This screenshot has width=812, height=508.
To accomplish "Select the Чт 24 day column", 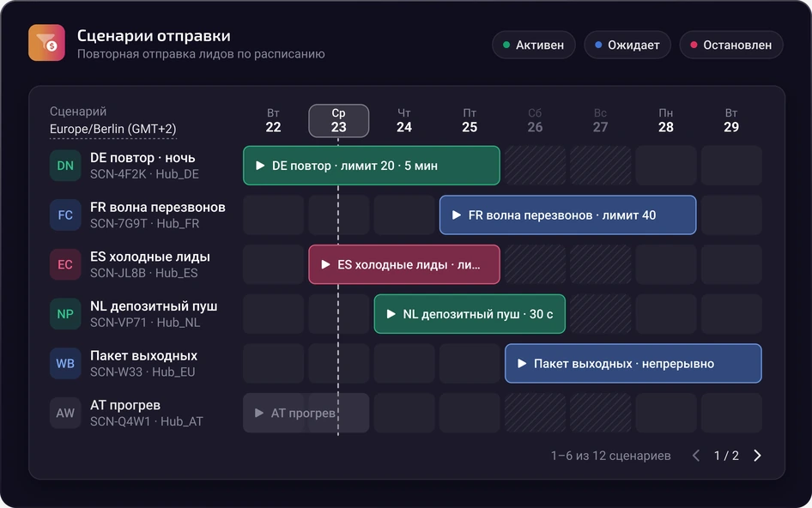I will [x=404, y=121].
